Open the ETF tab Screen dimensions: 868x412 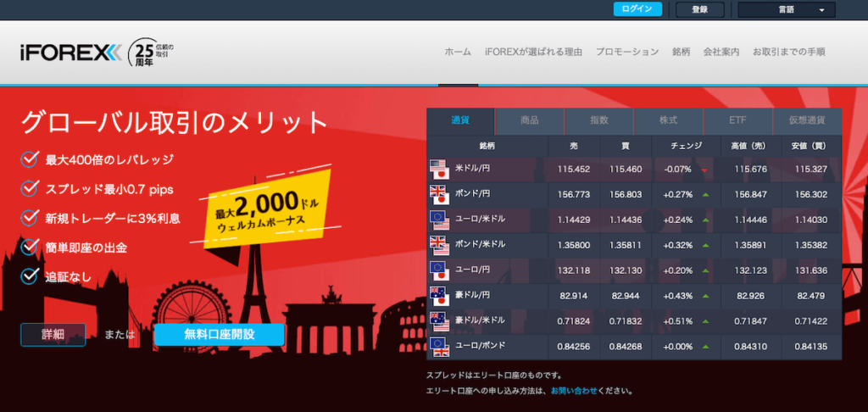point(738,120)
